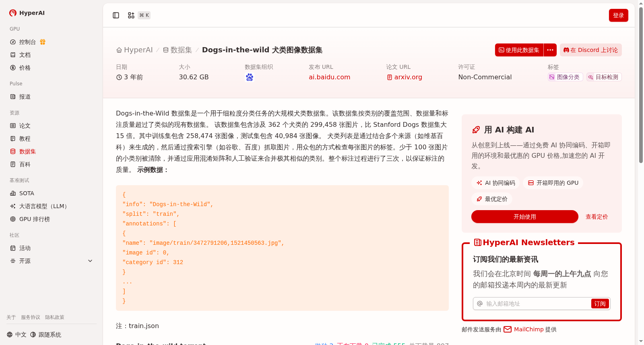The height and width of the screenshot is (345, 644).
Task: Click the 关于 footer link
Action: coord(11,317)
